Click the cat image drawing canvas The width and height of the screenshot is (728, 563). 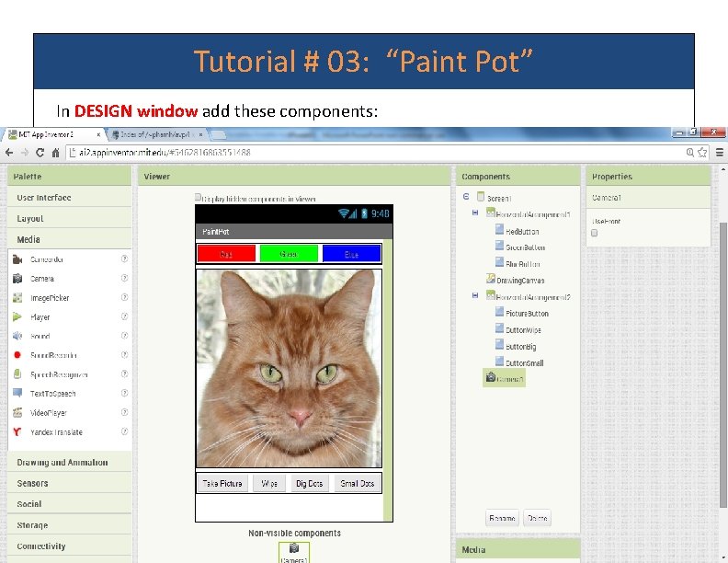[289, 368]
